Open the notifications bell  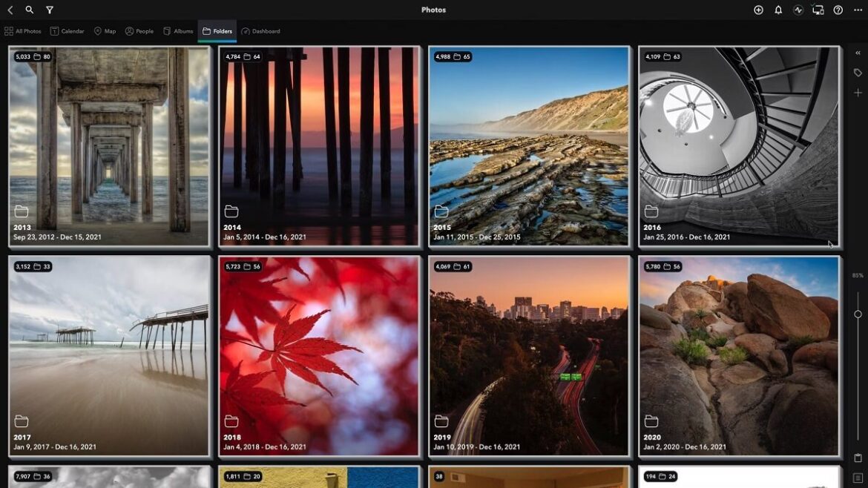[x=778, y=10]
